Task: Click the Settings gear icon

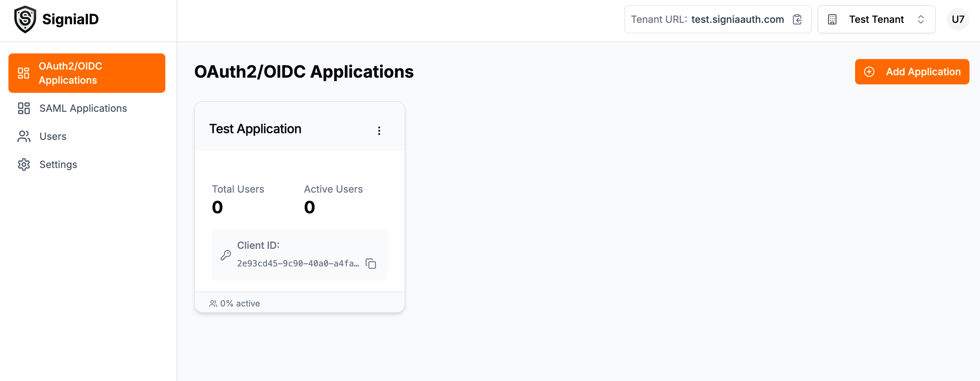Action: tap(24, 164)
